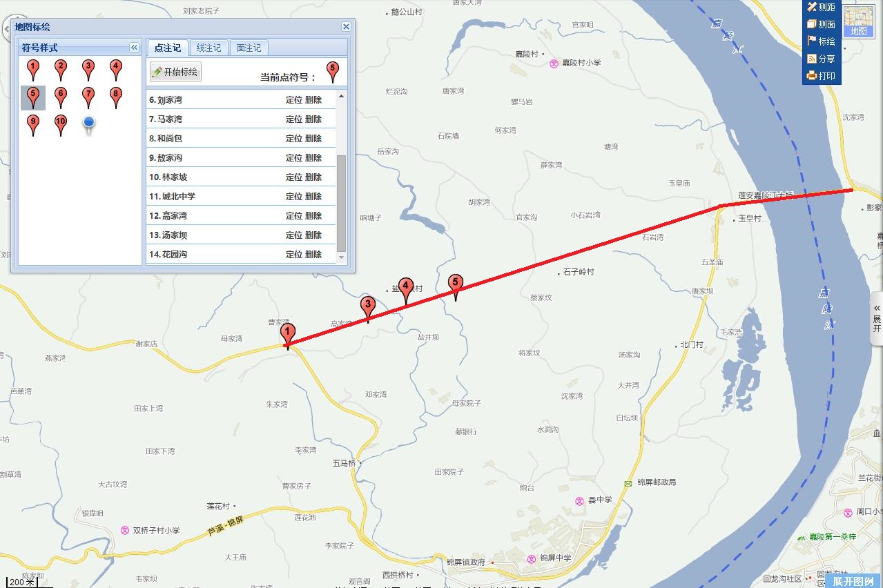The width and height of the screenshot is (883, 588).
Task: Expand the legend with 展开图例
Action: 853,581
